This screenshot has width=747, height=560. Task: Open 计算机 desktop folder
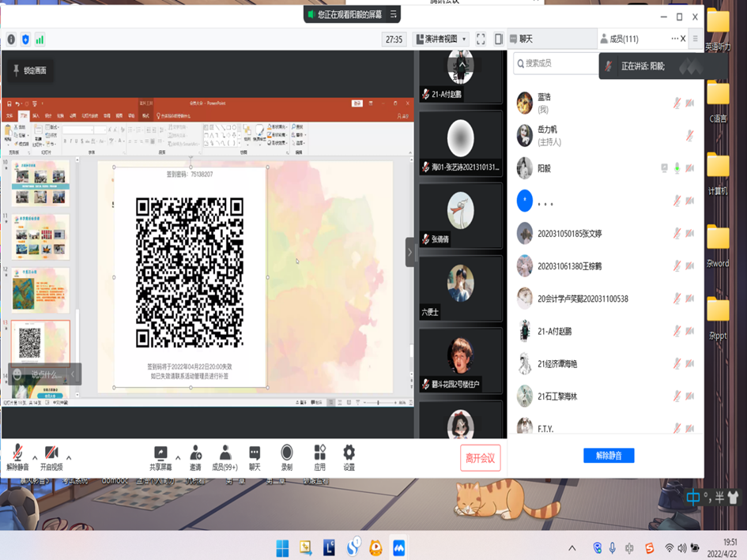[718, 175]
